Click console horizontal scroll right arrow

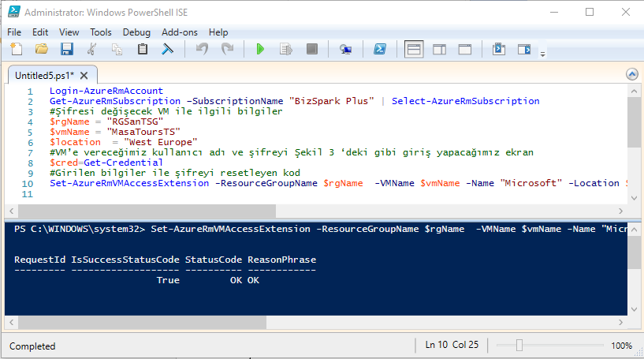620,323
